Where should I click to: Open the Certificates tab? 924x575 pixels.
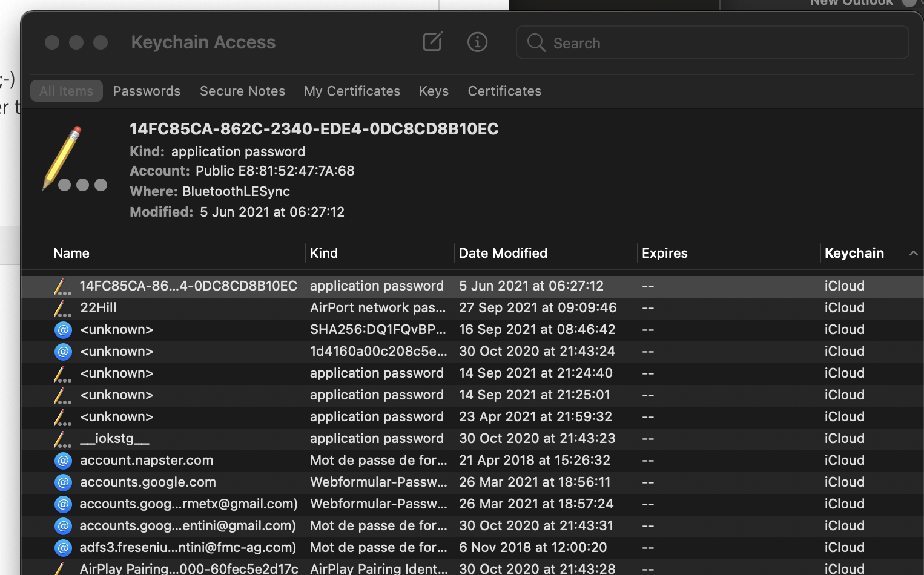coord(504,91)
